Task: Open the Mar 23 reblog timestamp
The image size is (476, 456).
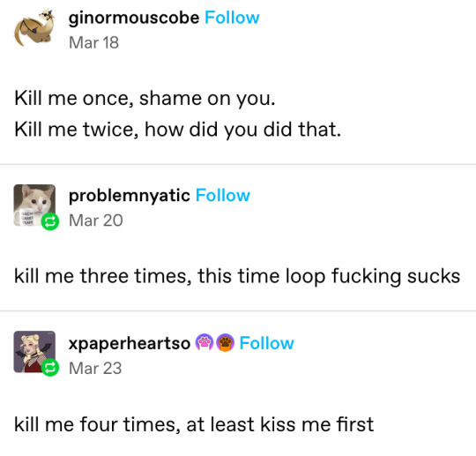Action: (95, 368)
